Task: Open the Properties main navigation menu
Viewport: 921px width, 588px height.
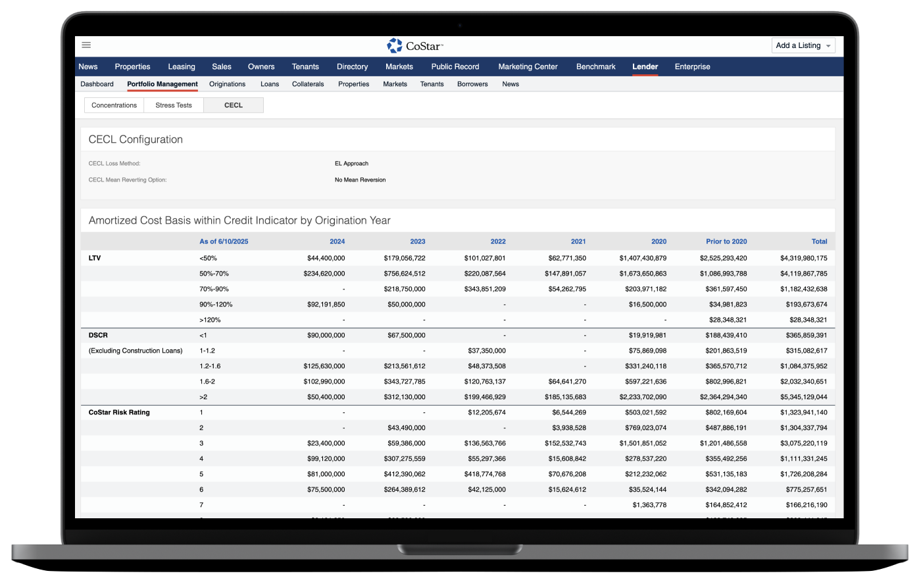Action: [132, 66]
